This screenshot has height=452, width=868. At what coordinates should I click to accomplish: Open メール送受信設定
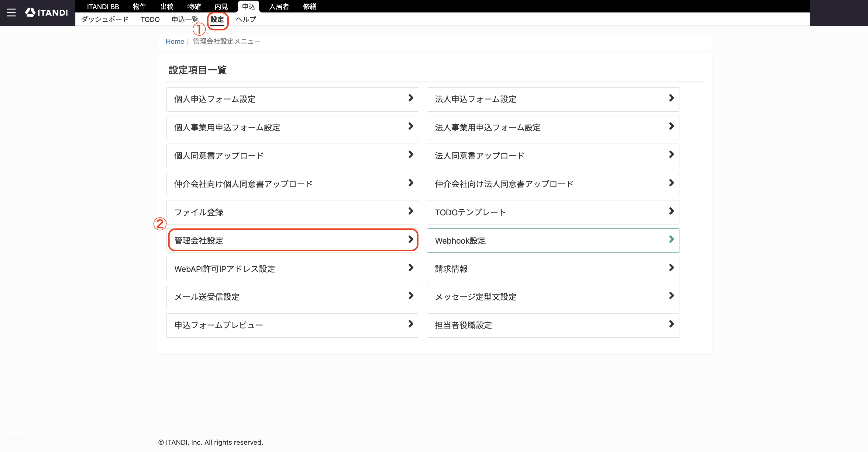(292, 297)
